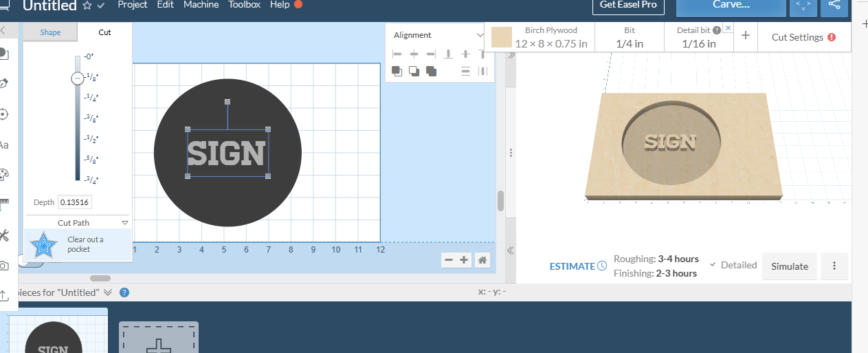This screenshot has width=868, height=353.
Task: Remove the detail bit with X
Action: tap(728, 29)
